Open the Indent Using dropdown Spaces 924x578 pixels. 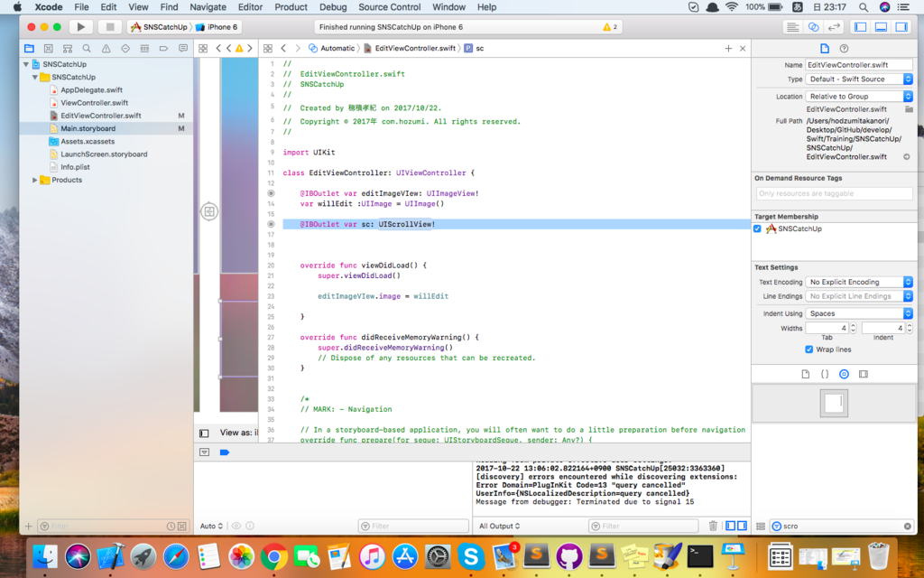point(859,313)
